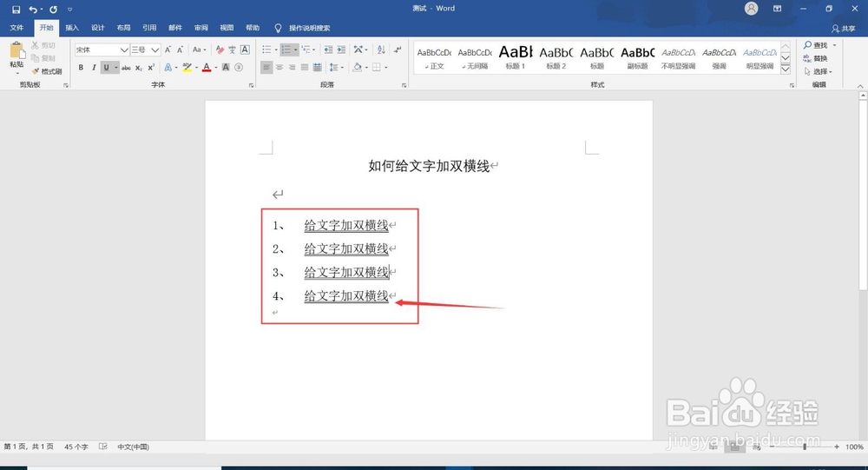
Task: Expand the styles gallery (more arrow)
Action: (x=785, y=69)
